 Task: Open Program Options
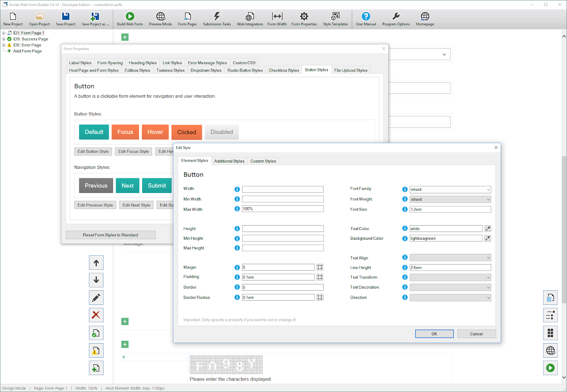click(396, 19)
